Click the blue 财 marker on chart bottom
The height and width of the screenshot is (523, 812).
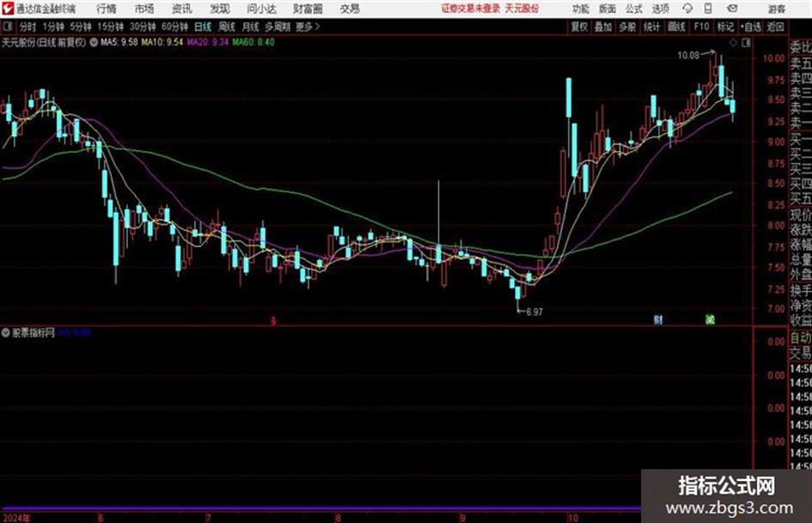tap(657, 319)
